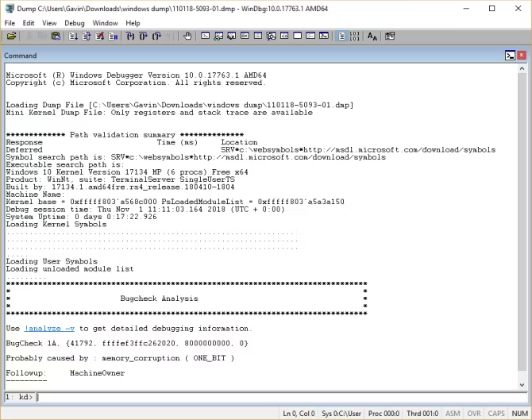This screenshot has width=532, height=420.
Task: Open the Command Browser toolbar icon
Action: pyautogui.click(x=324, y=36)
